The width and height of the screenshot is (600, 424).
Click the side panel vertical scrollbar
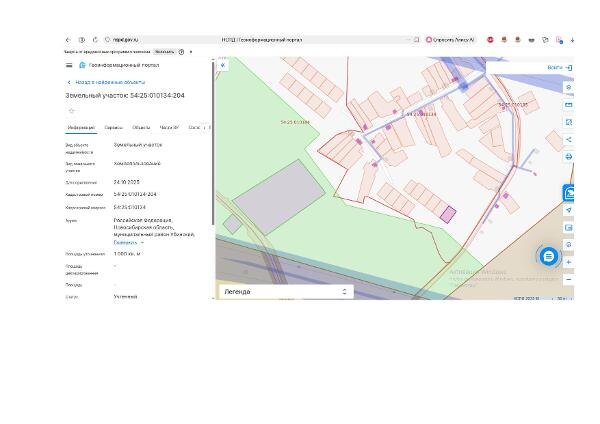(213, 144)
